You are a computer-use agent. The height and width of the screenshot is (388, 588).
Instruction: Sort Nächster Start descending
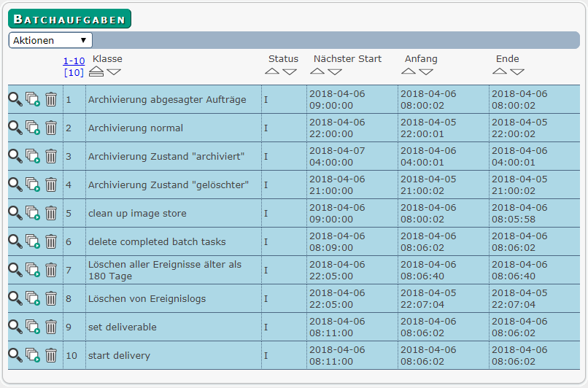pos(335,71)
